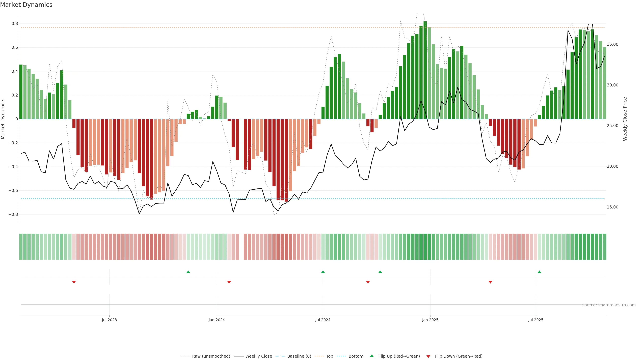This screenshot has height=362, width=644.
Task: Click the Jul 2023 x-axis label
Action: 109,320
